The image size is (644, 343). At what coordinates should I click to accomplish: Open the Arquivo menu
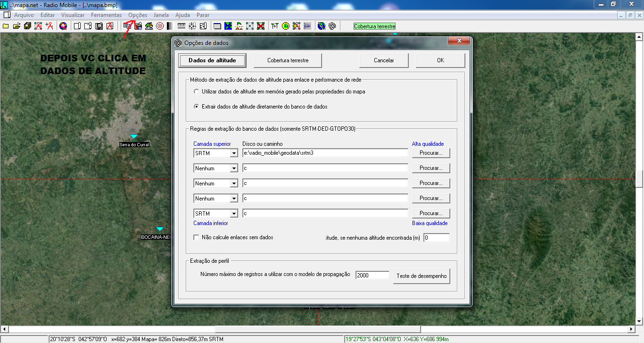[x=24, y=15]
